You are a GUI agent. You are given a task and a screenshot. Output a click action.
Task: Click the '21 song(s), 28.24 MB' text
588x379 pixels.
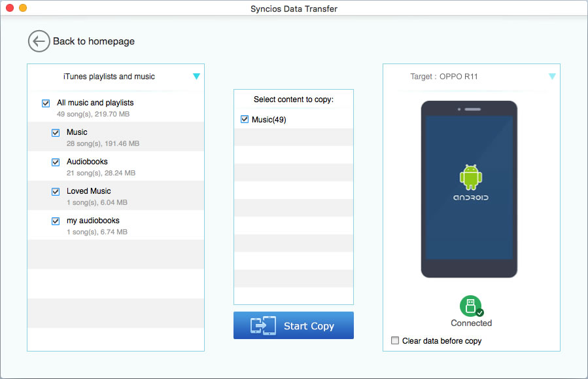[x=101, y=173]
